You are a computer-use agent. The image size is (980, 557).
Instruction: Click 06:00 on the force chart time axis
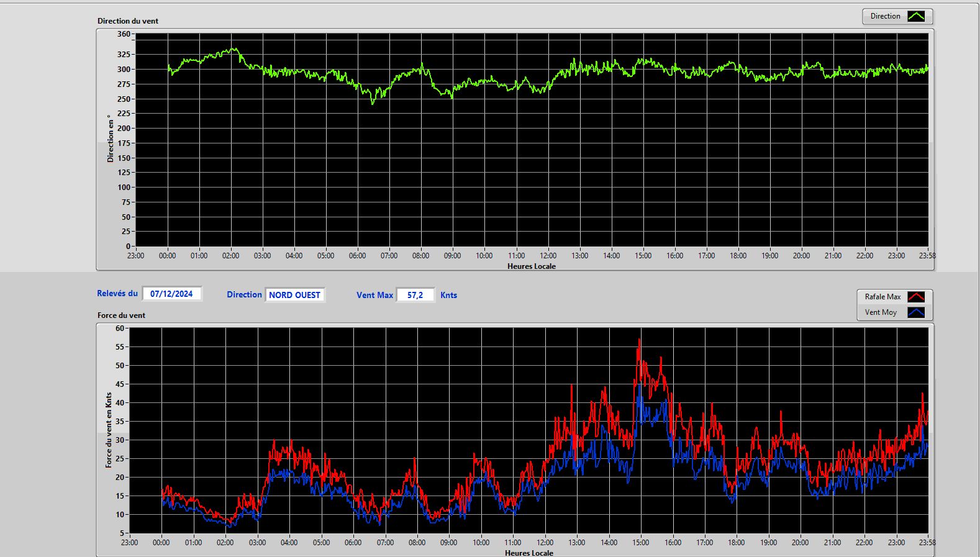(x=353, y=542)
